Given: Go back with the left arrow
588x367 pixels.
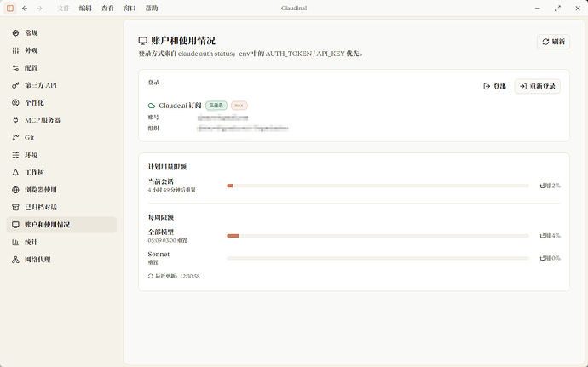Looking at the screenshot, I should [x=25, y=8].
